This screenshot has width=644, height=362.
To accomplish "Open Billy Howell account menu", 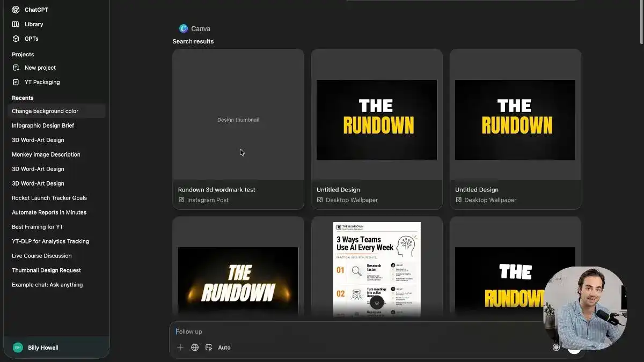I will (x=56, y=348).
